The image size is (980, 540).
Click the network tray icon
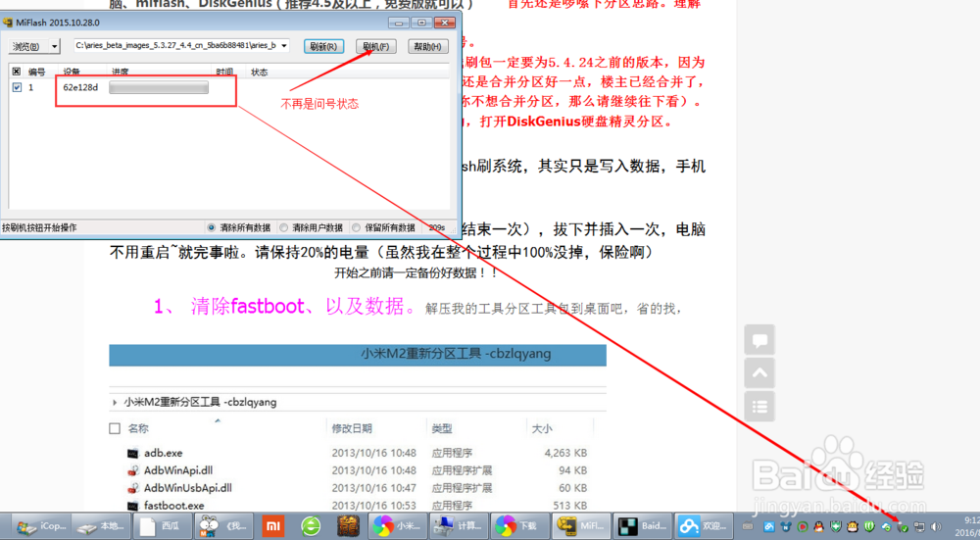coord(919,527)
